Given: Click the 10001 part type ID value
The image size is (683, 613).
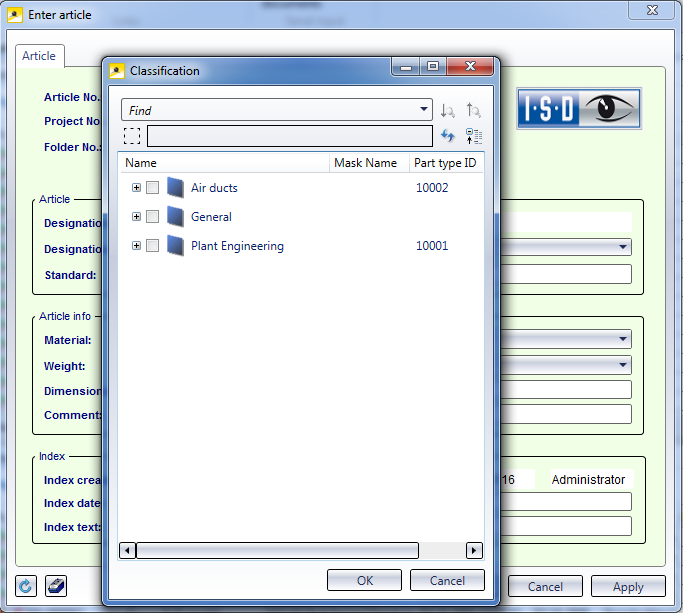Looking at the screenshot, I should (x=432, y=246).
